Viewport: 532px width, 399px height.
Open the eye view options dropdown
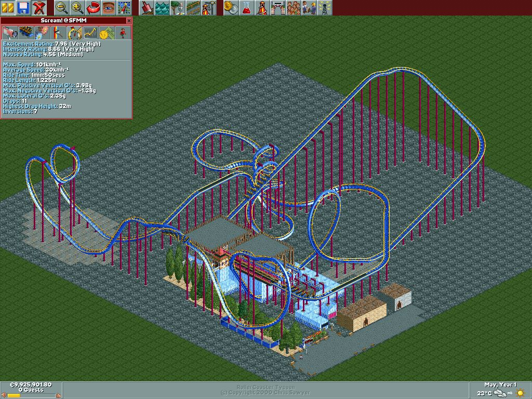[108, 7]
